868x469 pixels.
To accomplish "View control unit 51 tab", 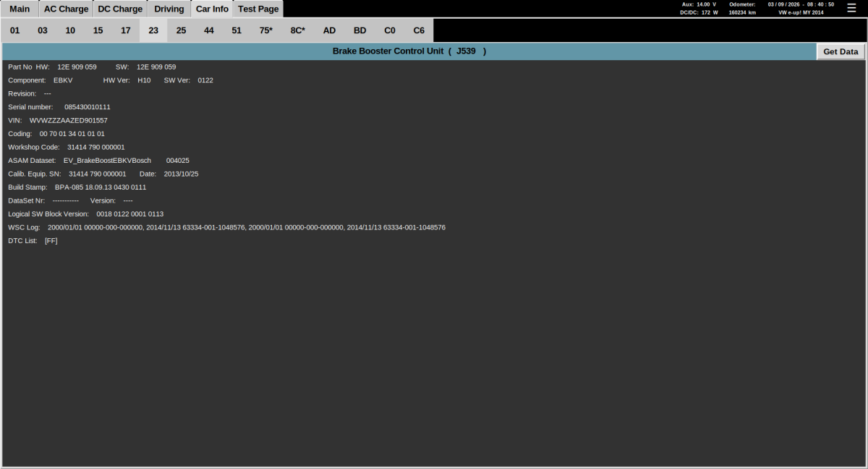I will [x=237, y=30].
